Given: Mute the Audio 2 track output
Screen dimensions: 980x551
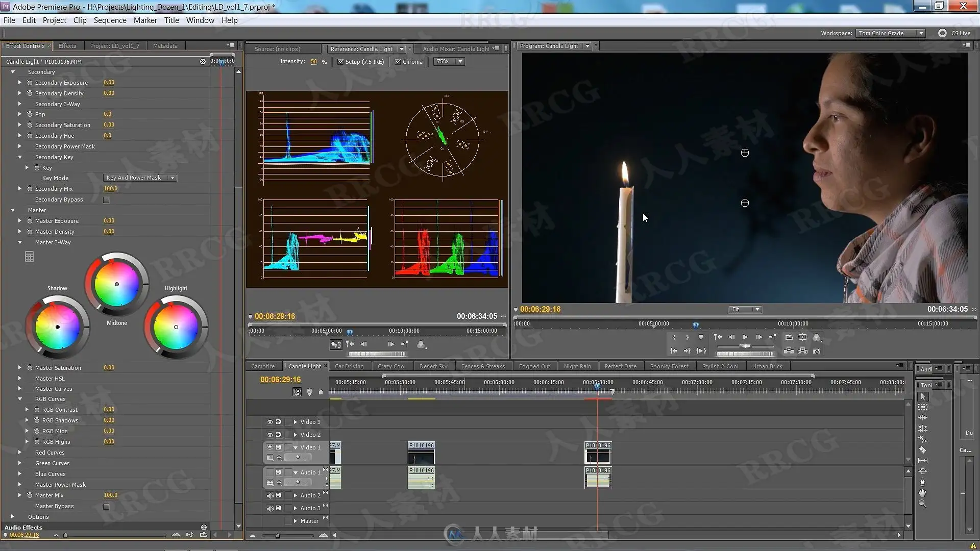Looking at the screenshot, I should click(269, 495).
